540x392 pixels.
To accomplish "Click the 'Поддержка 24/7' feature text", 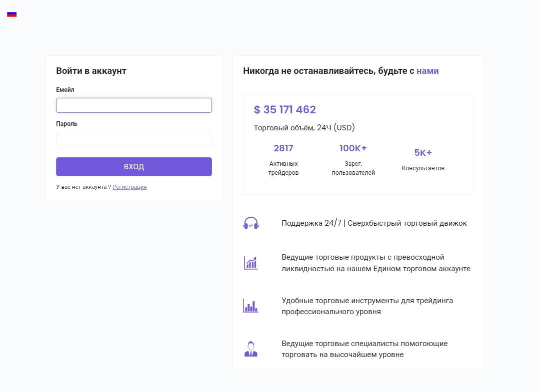I will pos(374,223).
